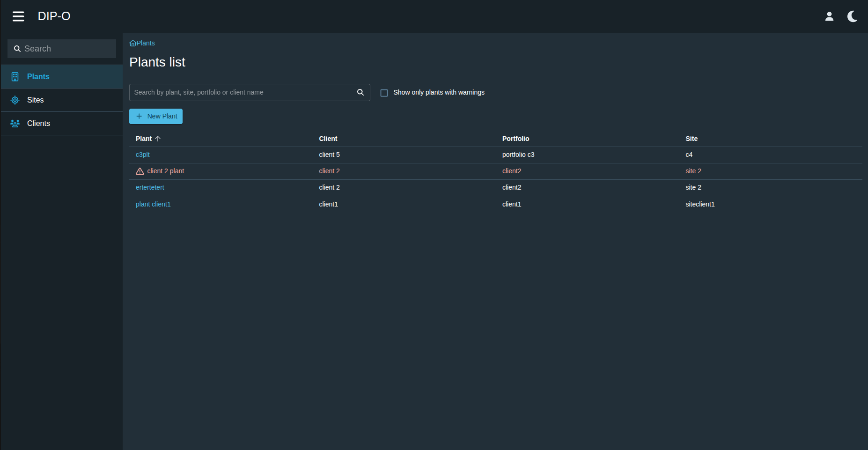Open the ertertetert plant link
The image size is (868, 450).
[x=150, y=187]
